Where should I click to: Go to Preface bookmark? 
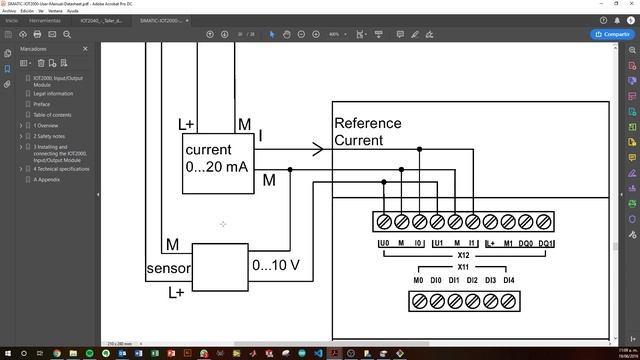tap(42, 104)
